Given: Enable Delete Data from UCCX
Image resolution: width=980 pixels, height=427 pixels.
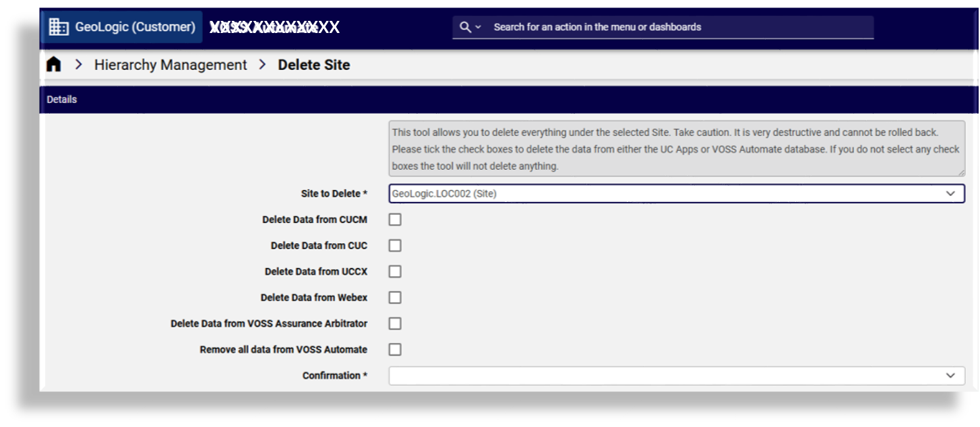Looking at the screenshot, I should click(395, 271).
